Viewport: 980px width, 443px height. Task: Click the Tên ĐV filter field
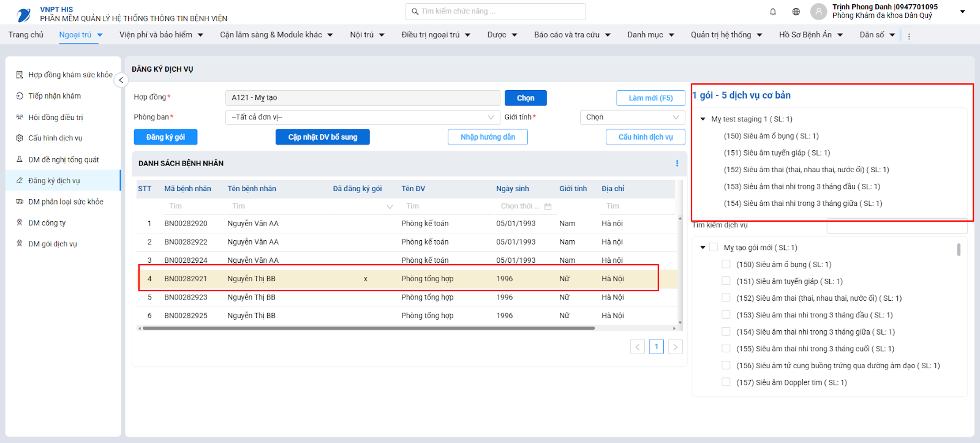coord(447,206)
